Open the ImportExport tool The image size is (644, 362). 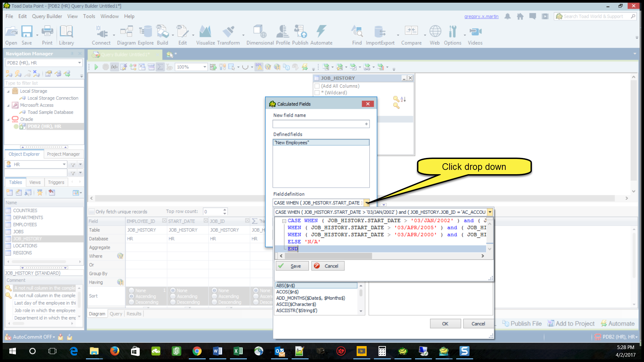click(380, 35)
